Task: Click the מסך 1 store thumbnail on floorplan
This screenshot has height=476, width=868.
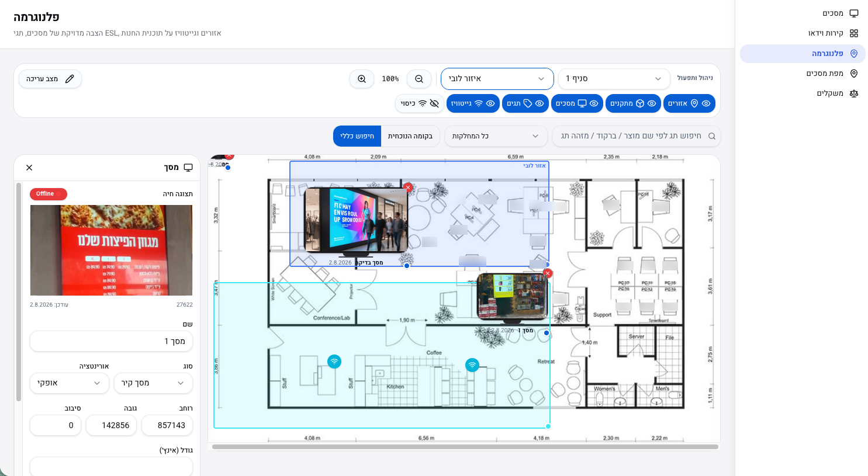Action: 513,296
